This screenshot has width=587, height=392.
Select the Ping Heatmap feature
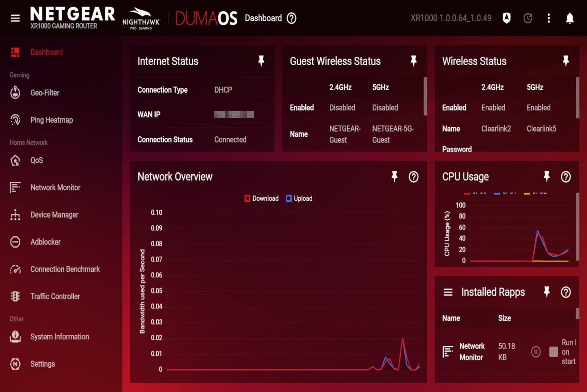[51, 120]
